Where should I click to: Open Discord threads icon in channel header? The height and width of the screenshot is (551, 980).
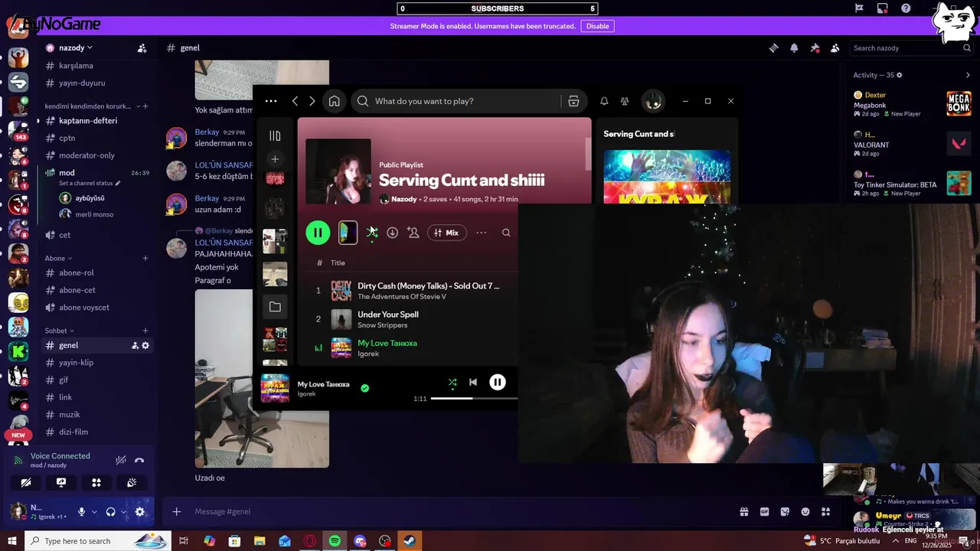coord(773,48)
